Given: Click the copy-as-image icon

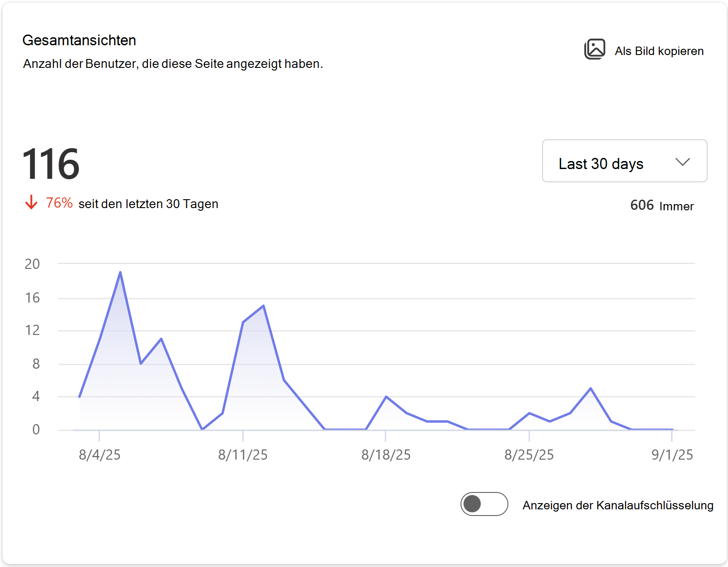Looking at the screenshot, I should coord(594,49).
